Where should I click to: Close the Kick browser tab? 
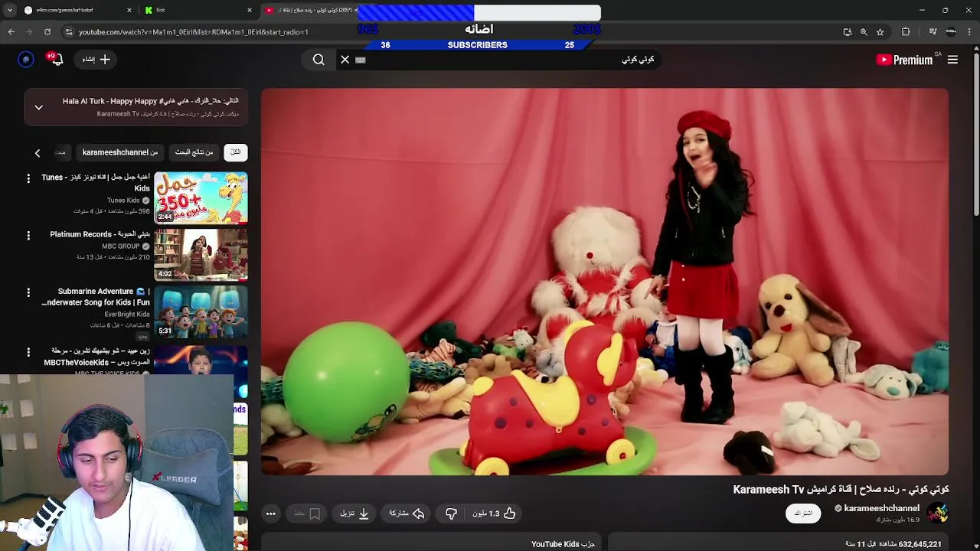click(x=250, y=10)
